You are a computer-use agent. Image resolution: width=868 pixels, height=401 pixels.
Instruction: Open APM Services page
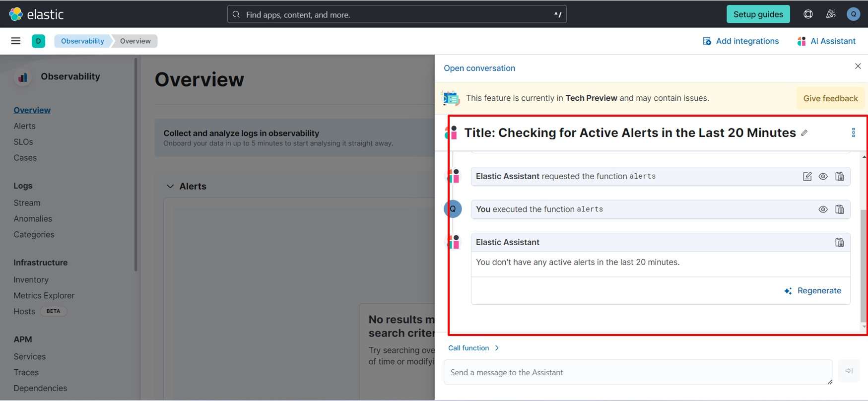(x=30, y=357)
